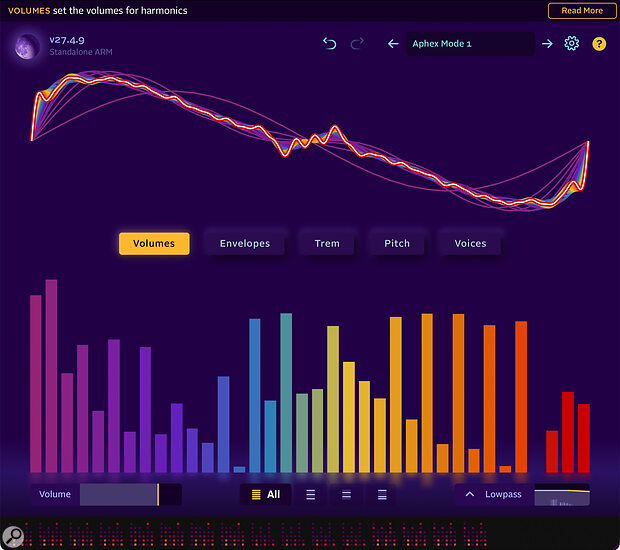The height and width of the screenshot is (550, 620).
Task: Click the waveform display
Action: [x=310, y=142]
